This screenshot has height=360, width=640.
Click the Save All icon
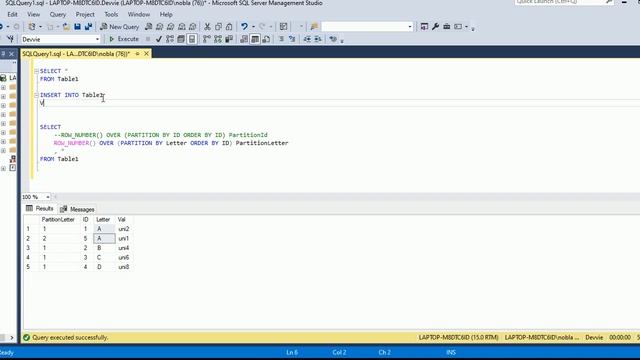point(88,27)
